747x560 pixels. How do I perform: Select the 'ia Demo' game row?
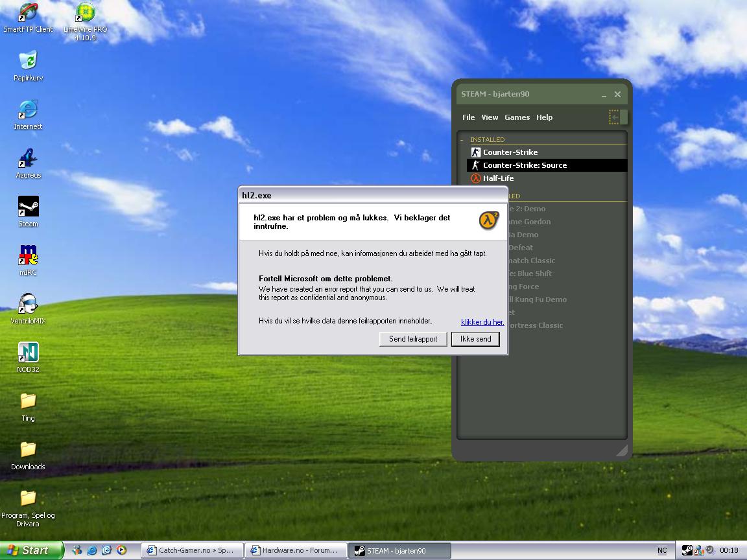(567, 234)
